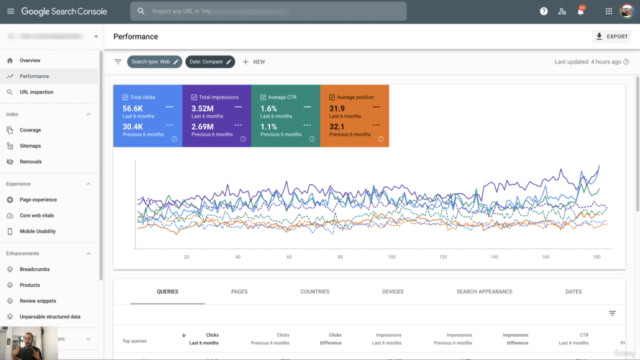
Task: Add a new filter with NEW button
Action: tap(254, 62)
